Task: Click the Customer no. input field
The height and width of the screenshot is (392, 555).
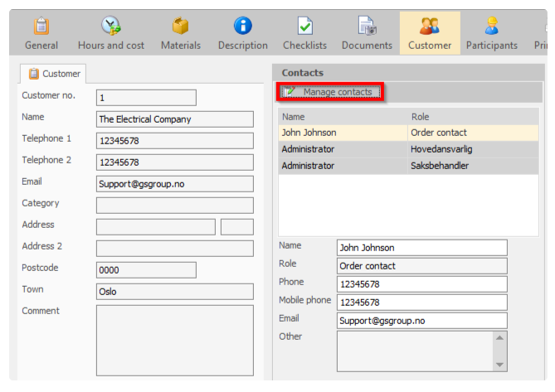Action: pyautogui.click(x=146, y=98)
